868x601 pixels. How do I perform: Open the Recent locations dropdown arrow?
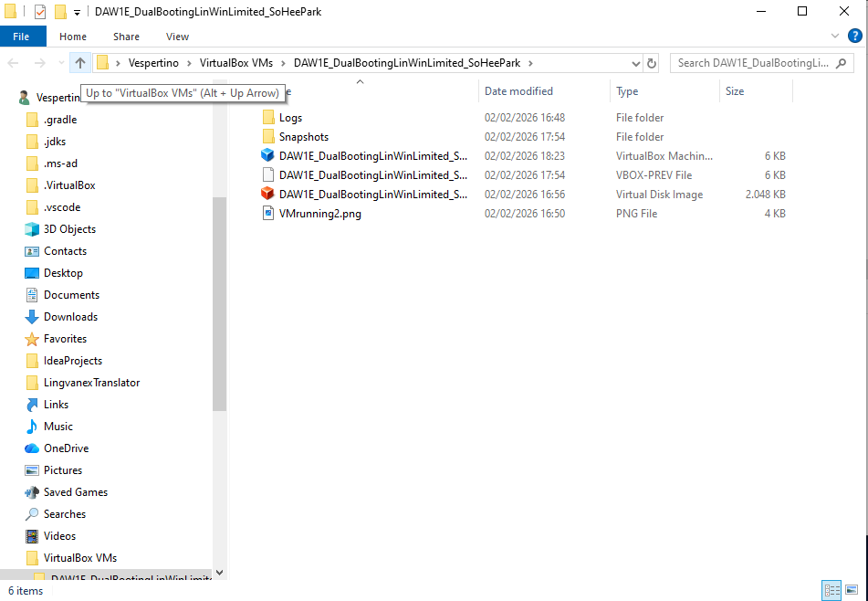tap(61, 63)
